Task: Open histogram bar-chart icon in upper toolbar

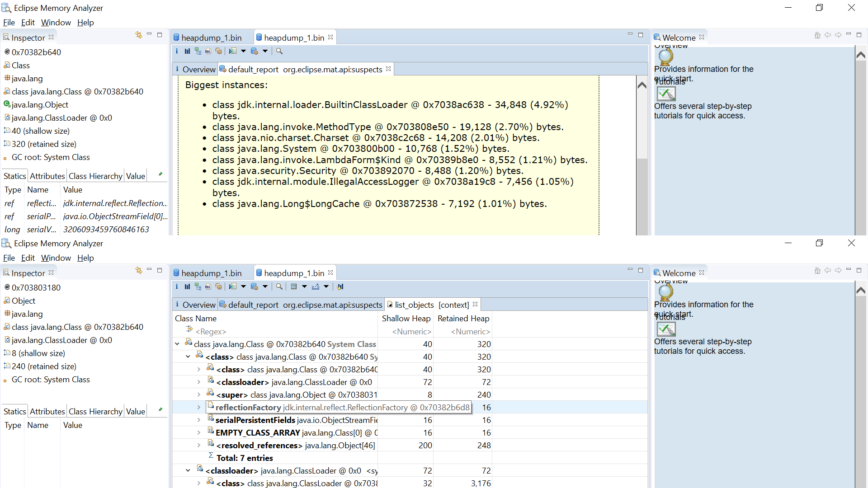Action: (x=187, y=51)
